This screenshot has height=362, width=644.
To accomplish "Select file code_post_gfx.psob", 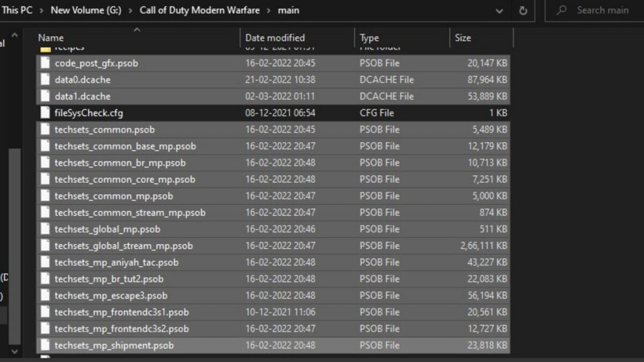I will coord(96,63).
